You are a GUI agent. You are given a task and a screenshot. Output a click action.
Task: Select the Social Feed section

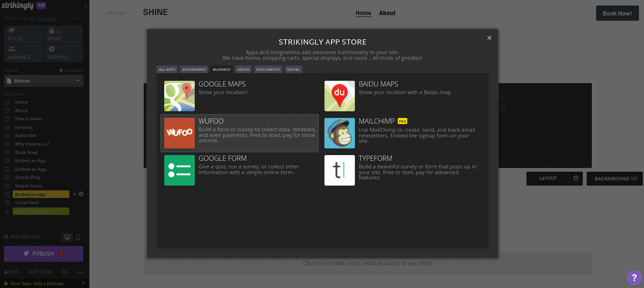click(27, 203)
